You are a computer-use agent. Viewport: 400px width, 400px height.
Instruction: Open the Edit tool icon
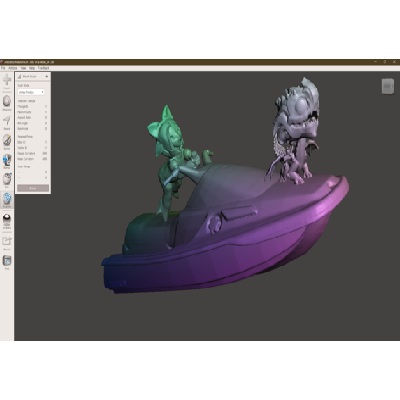click(x=7, y=179)
